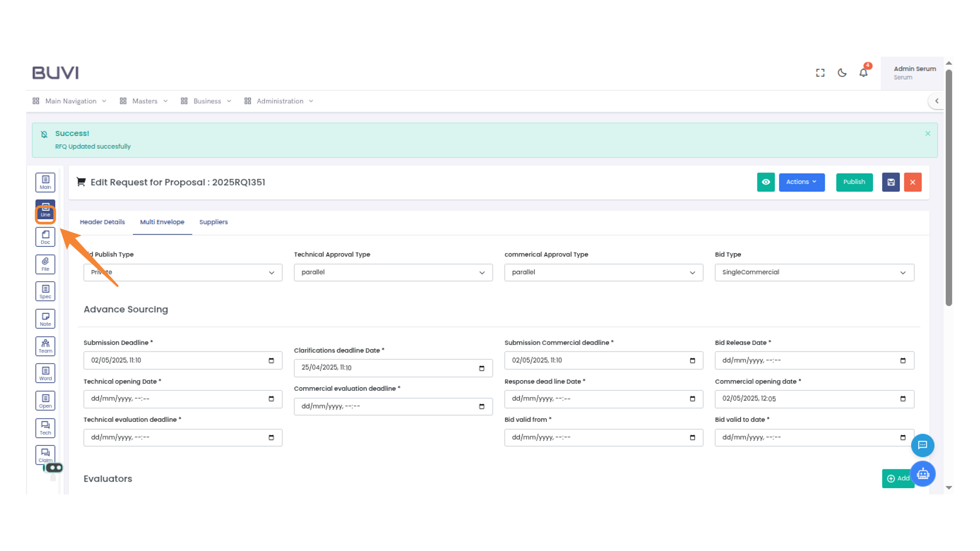Expand the Bid Type dropdown
The height and width of the screenshot is (551, 980).
pyautogui.click(x=814, y=272)
